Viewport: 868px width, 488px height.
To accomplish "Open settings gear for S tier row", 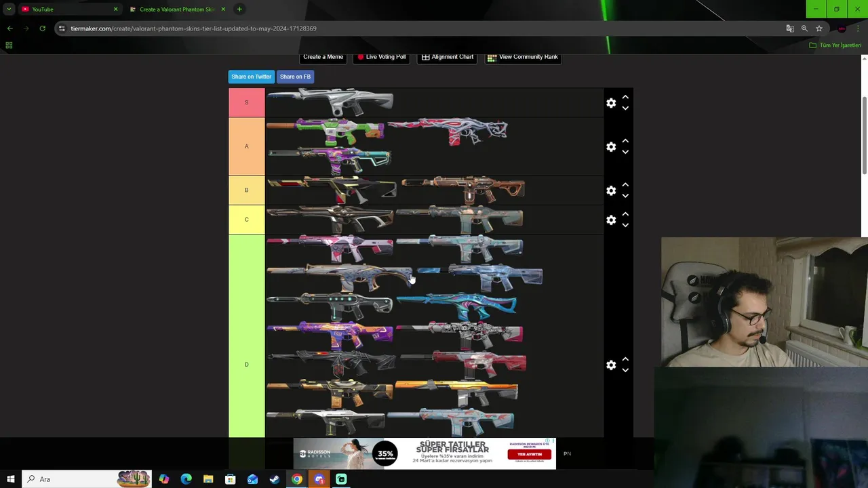I will click(x=611, y=103).
